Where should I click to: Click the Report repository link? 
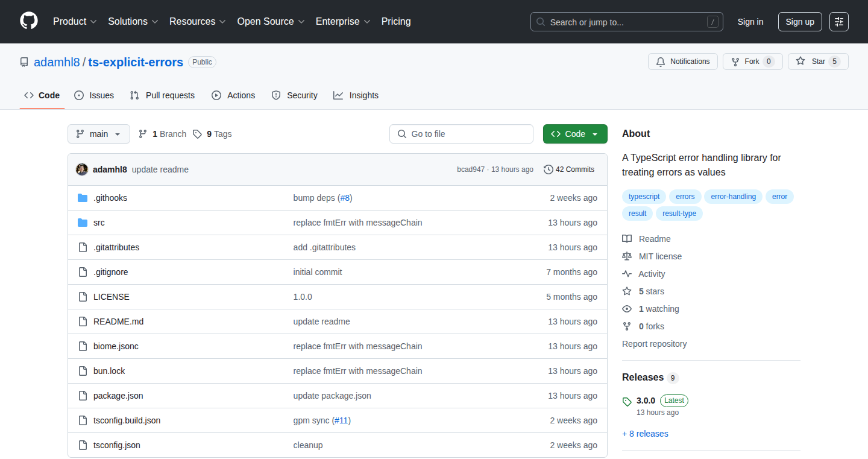coord(655,344)
